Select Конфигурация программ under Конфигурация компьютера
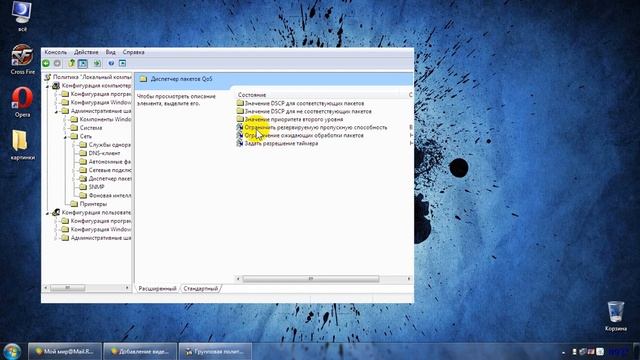This screenshot has width=640, height=360. (x=101, y=94)
